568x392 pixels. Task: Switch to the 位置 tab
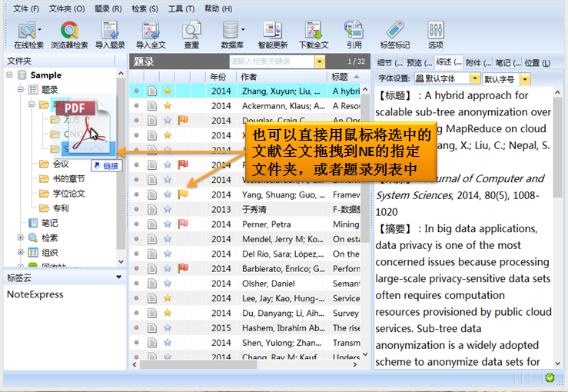(x=537, y=63)
